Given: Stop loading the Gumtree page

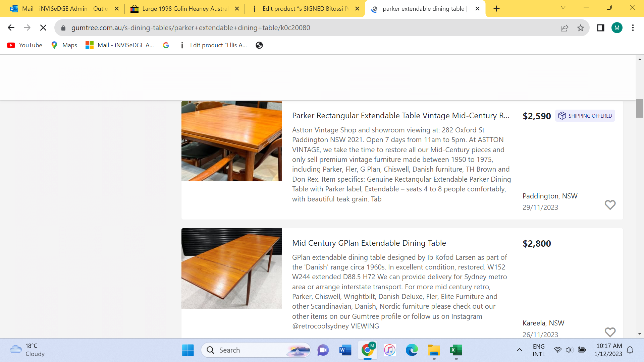Looking at the screenshot, I should 43,28.
